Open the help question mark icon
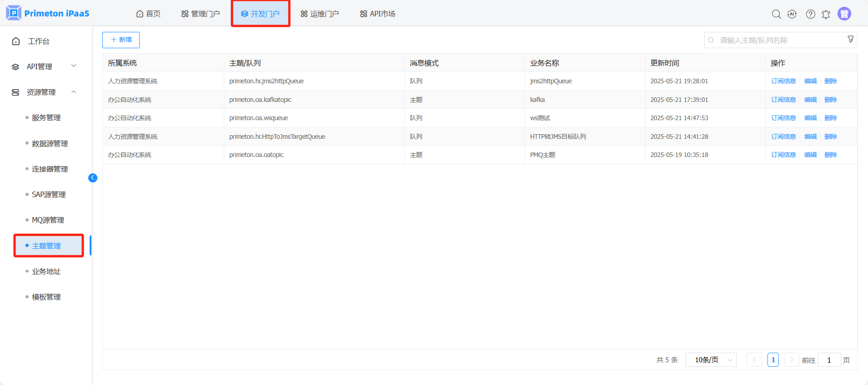The width and height of the screenshot is (868, 385). 810,14
